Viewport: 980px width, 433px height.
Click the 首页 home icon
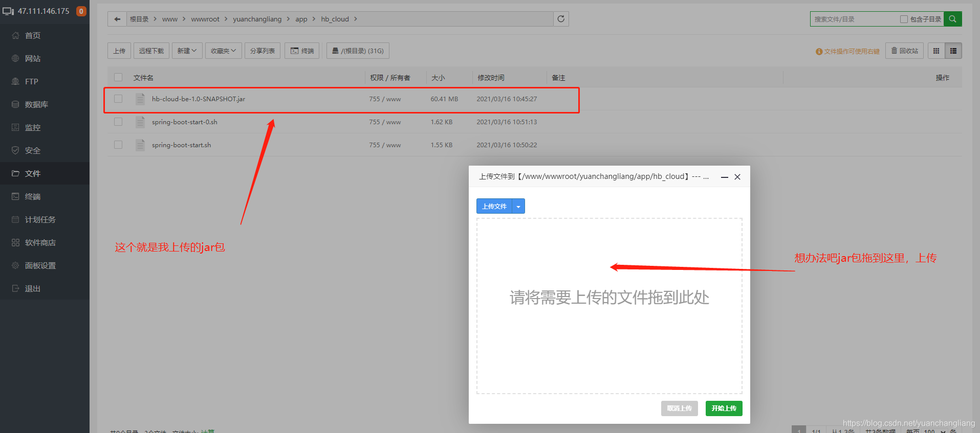coord(15,35)
